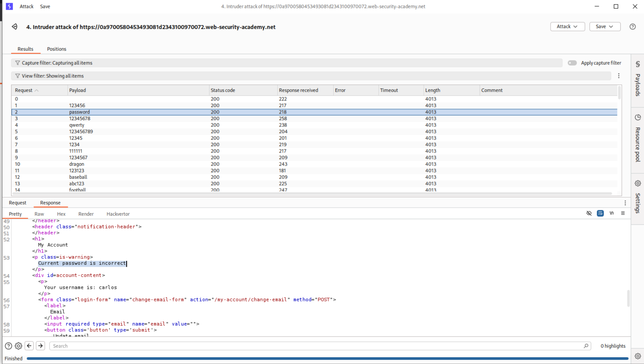Toggle the hidden-eye visibility icon in response toolbar
Image resolution: width=644 pixels, height=364 pixels.
(x=589, y=213)
